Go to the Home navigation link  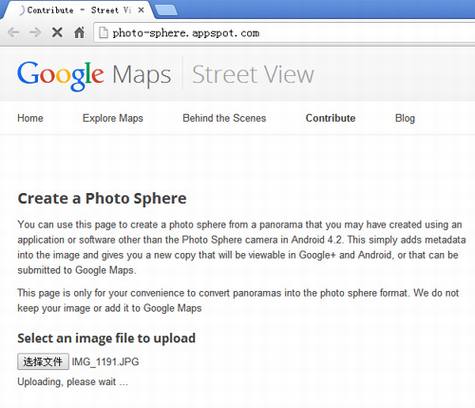(30, 118)
